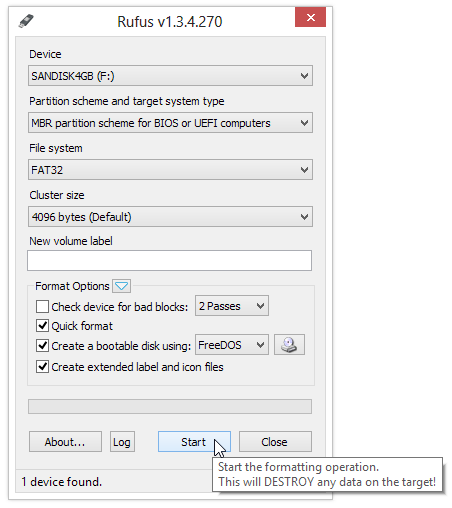Open the Device dropdown showing SANDISK4GB
452x508 pixels.
click(170, 76)
